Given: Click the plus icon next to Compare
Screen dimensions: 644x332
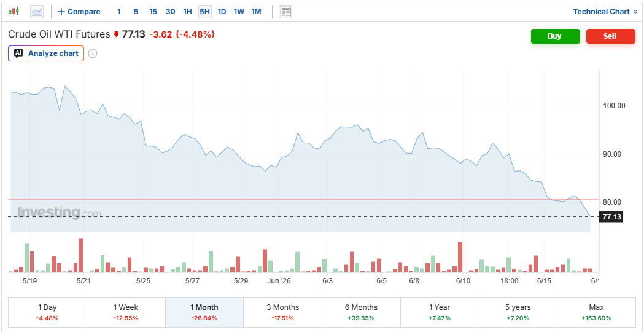Looking at the screenshot, I should coord(61,12).
